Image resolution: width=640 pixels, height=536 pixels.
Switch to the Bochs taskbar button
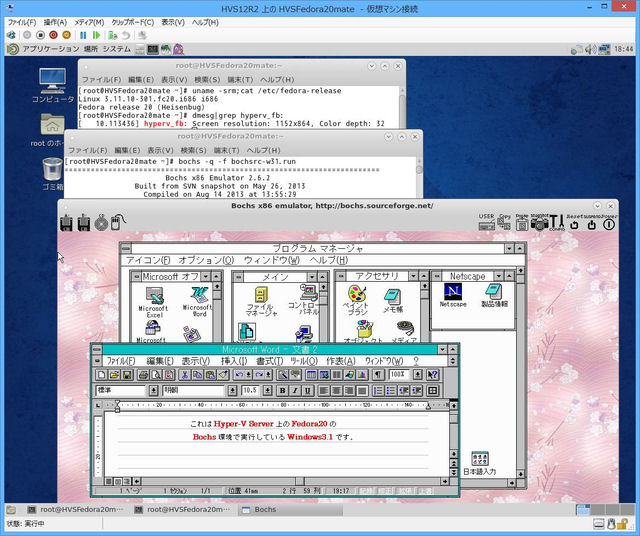pyautogui.click(x=289, y=509)
